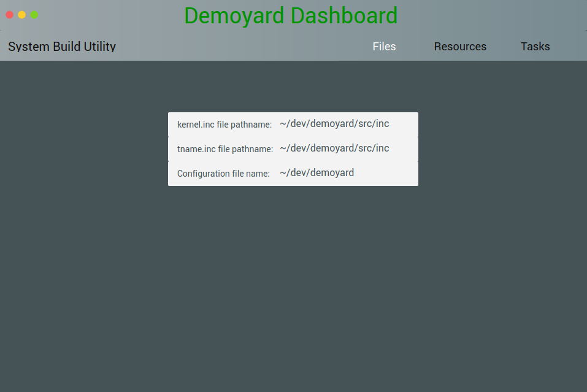Click the 'Configuration file name:' label

[x=223, y=174]
